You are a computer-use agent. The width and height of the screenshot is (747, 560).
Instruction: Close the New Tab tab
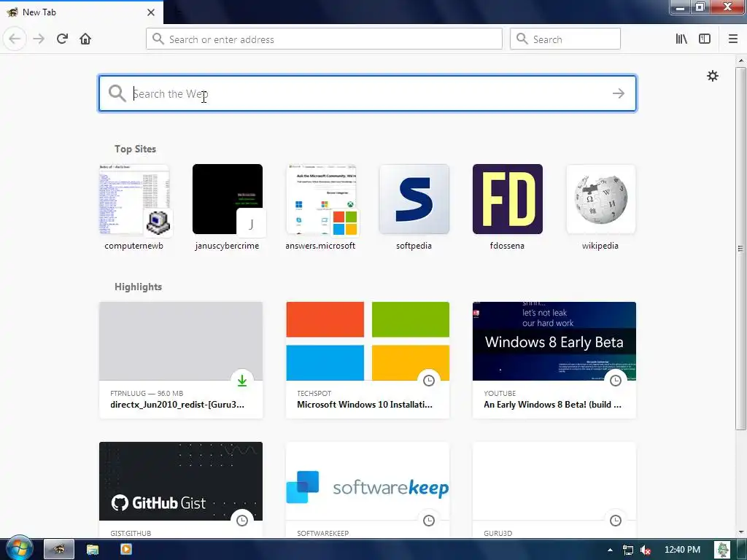tap(150, 12)
